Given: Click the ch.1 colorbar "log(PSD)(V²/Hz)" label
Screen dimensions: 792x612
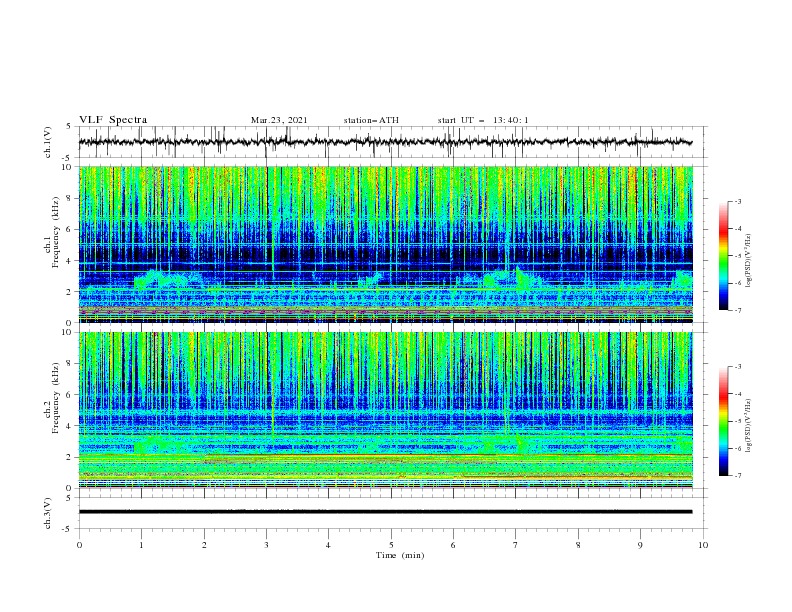Looking at the screenshot, I should [x=749, y=261].
